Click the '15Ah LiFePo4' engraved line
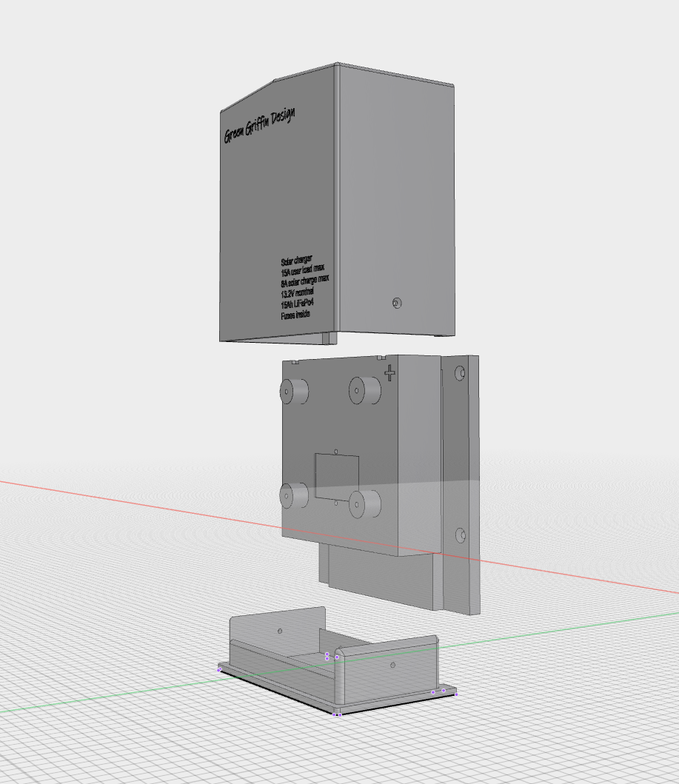Screen dimensions: 679x784 pos(297,304)
